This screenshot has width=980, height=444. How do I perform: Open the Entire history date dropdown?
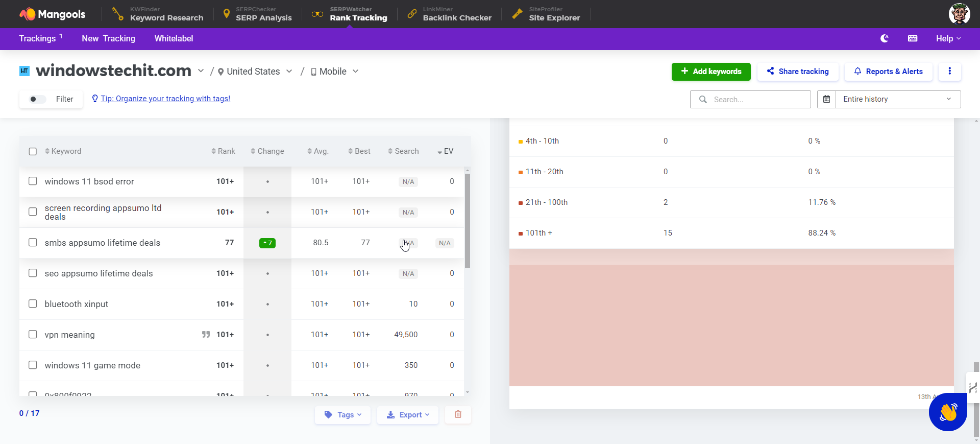pos(898,99)
